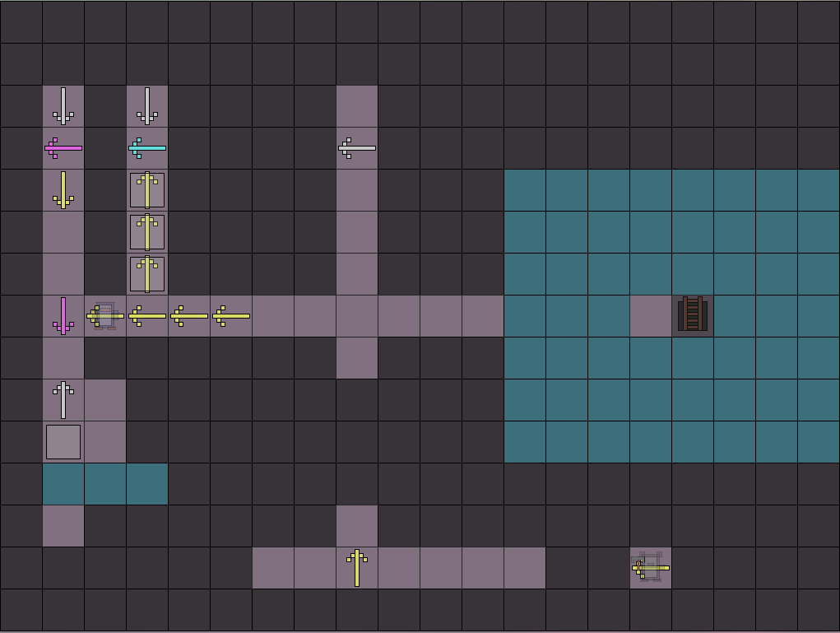Select boxed yellow up arrow directly under cyan arrow
840x633 pixels.
click(x=147, y=190)
